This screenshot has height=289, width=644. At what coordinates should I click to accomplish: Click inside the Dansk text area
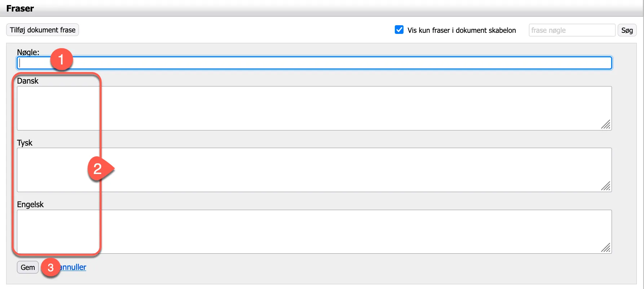pos(325,108)
